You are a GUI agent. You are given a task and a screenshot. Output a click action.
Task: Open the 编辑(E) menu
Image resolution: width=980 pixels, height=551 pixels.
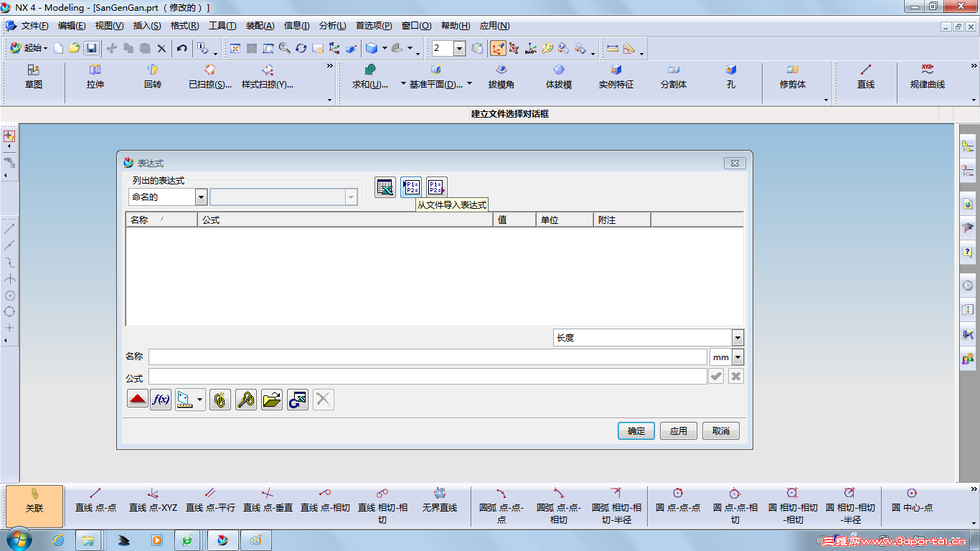click(72, 26)
